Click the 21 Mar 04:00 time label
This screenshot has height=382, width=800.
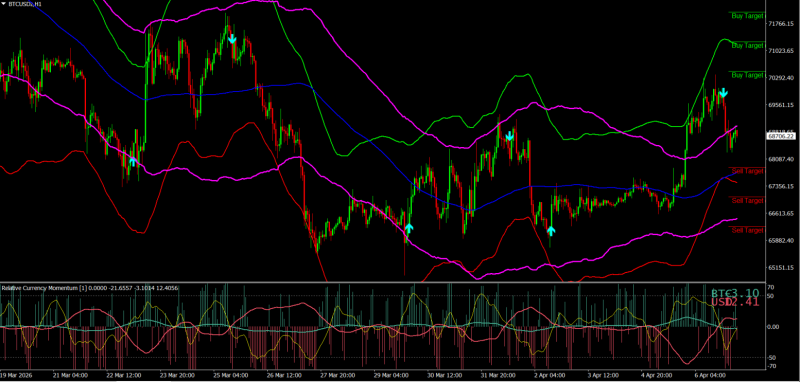[70, 375]
